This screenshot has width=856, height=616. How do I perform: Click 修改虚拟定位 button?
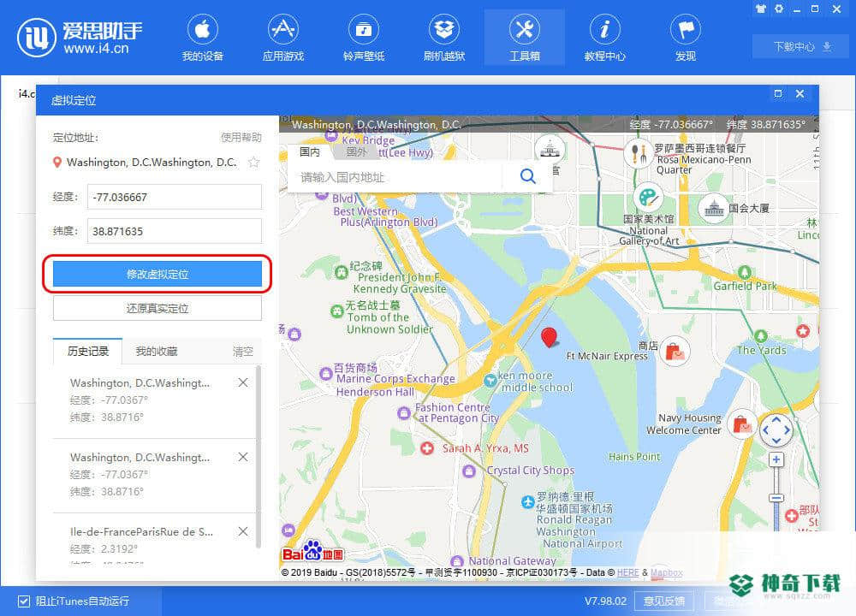(158, 274)
